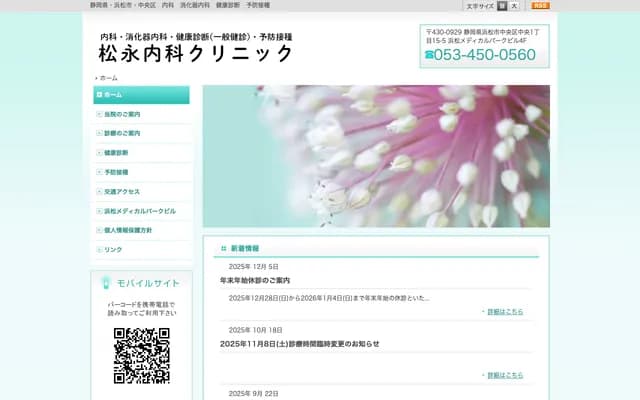The image size is (640, 400).
Task: Click the arrow icon beside 健康診断
Action: point(99,153)
